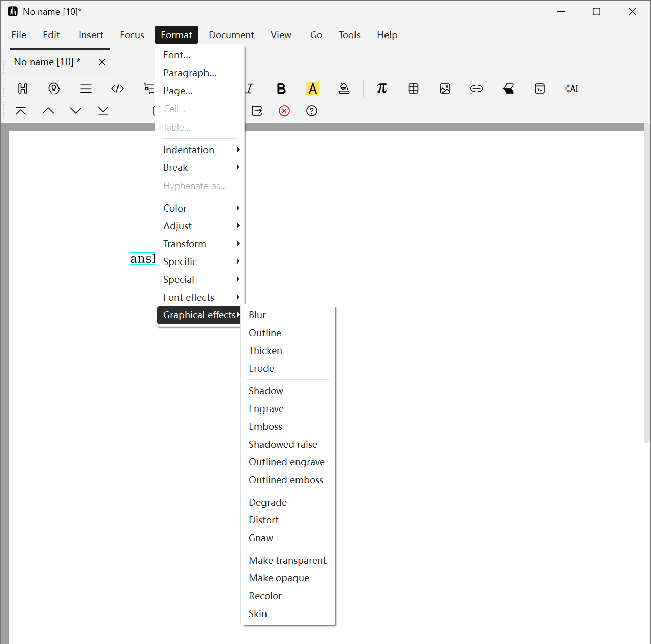Insert a table using the grid icon

[413, 89]
